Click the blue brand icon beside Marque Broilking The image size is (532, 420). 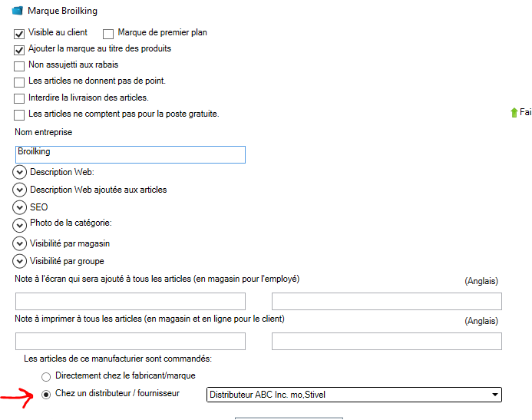click(18, 11)
